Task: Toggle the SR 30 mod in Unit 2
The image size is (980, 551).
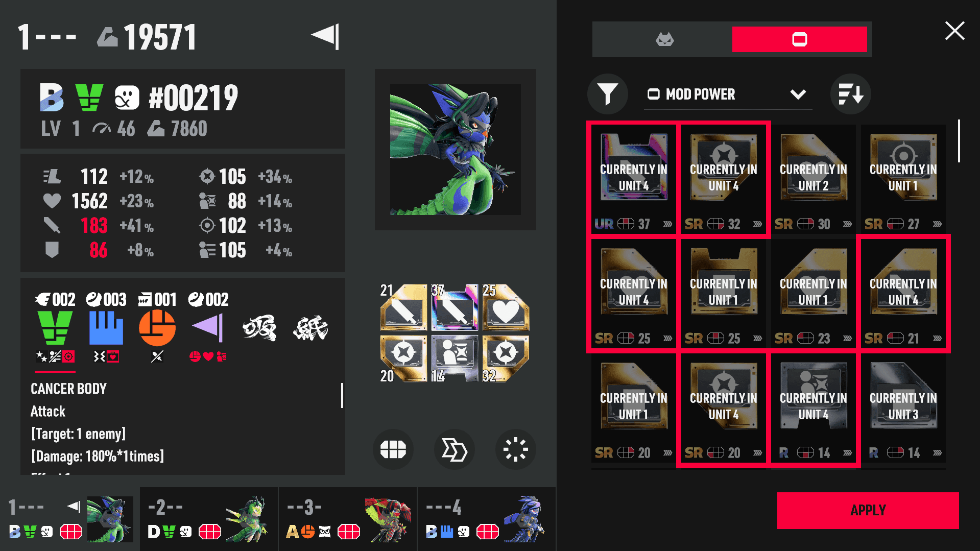Action: pyautogui.click(x=813, y=179)
